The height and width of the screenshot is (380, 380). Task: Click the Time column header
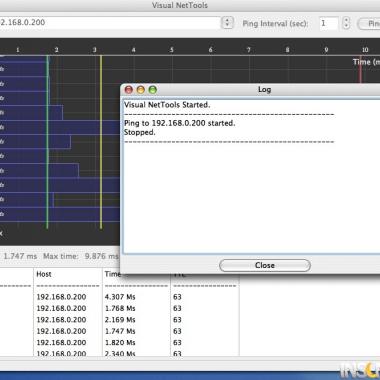coord(113,274)
